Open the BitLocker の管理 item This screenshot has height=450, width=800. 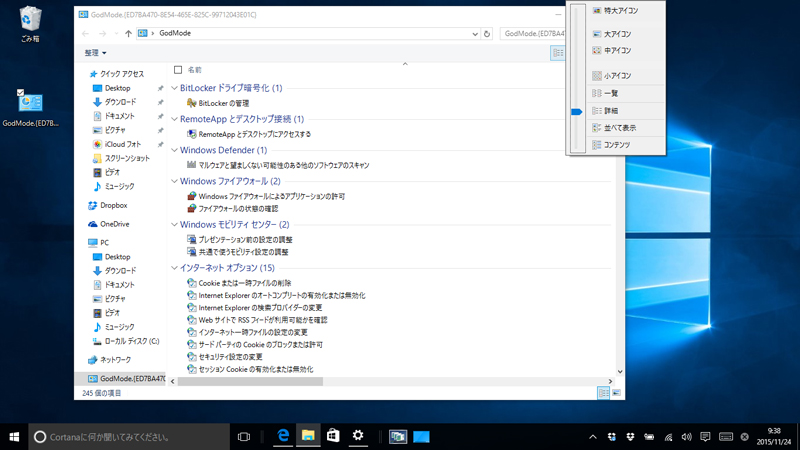coord(223,103)
